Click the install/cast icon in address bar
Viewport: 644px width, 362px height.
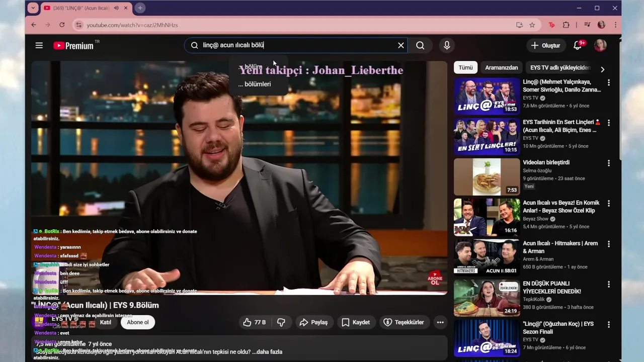click(x=519, y=25)
